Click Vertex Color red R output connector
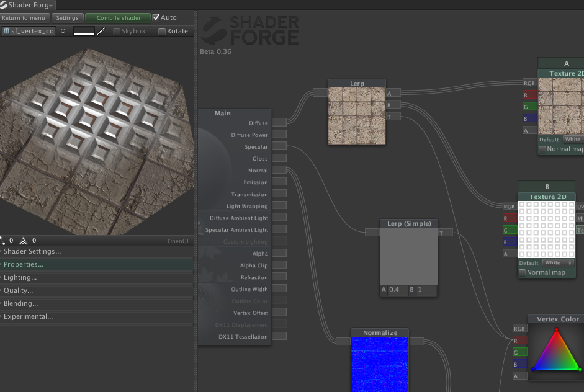 [x=520, y=341]
